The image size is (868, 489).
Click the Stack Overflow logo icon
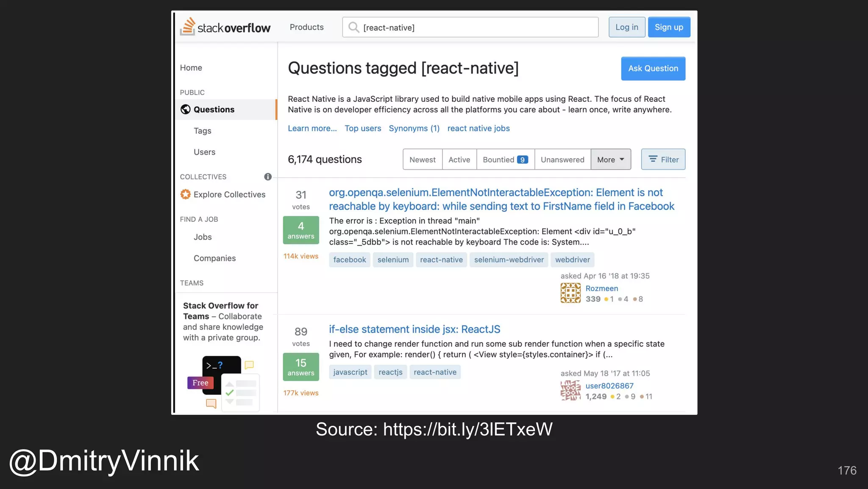click(188, 26)
